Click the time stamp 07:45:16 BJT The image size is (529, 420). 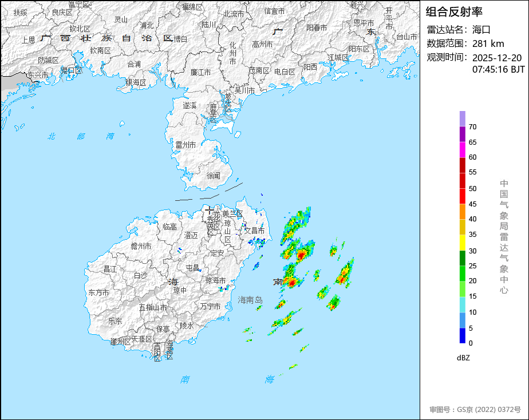[x=499, y=69]
